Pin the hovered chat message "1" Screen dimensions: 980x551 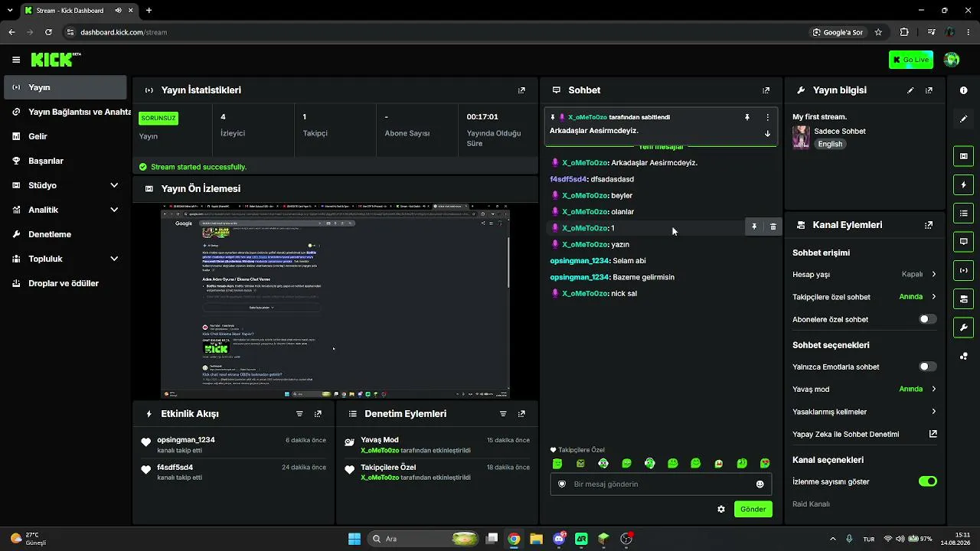(x=754, y=227)
